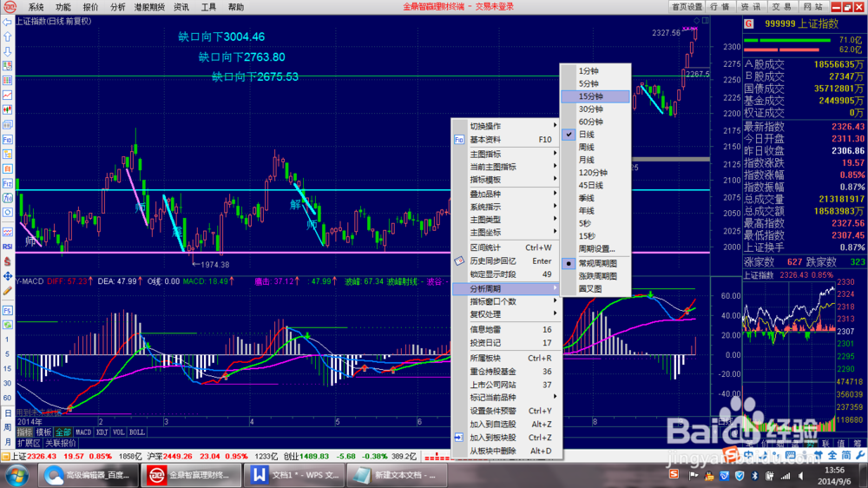Open the 分析 menu in menu bar
Viewport: 868px width, 488px height.
coord(117,7)
